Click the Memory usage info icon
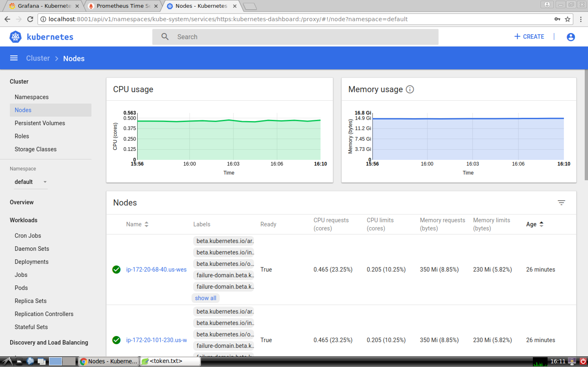The image size is (588, 367). [410, 89]
